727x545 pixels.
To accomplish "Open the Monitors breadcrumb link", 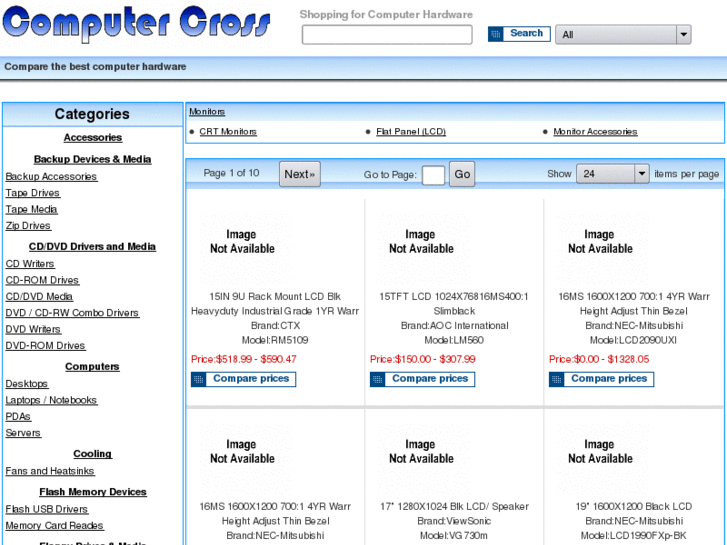I will (207, 112).
